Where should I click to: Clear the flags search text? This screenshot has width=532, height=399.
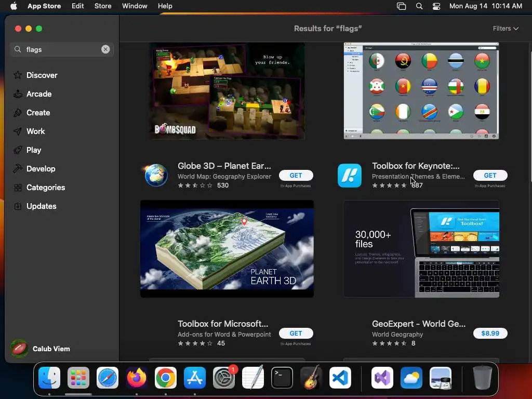[x=105, y=49]
